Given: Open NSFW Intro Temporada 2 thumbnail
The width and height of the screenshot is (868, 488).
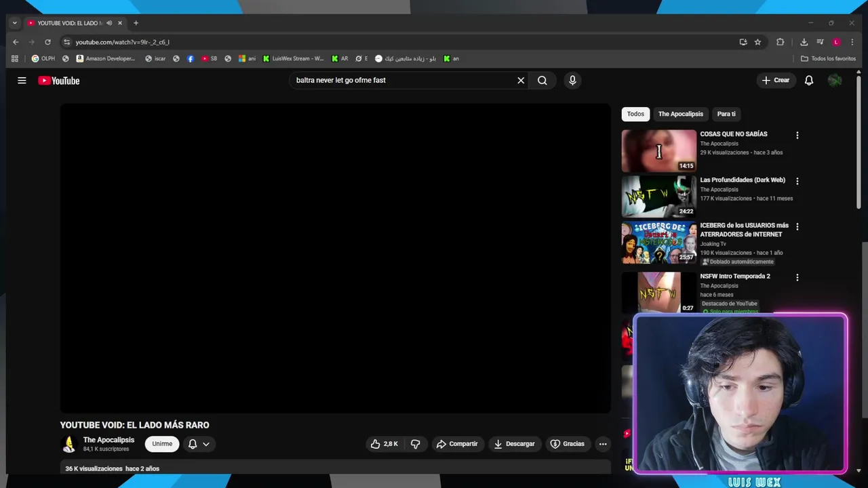Looking at the screenshot, I should pyautogui.click(x=658, y=293).
